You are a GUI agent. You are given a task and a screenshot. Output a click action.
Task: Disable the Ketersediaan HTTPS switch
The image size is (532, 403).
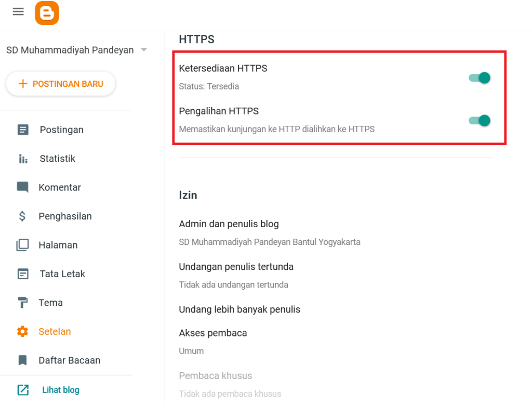coord(478,77)
